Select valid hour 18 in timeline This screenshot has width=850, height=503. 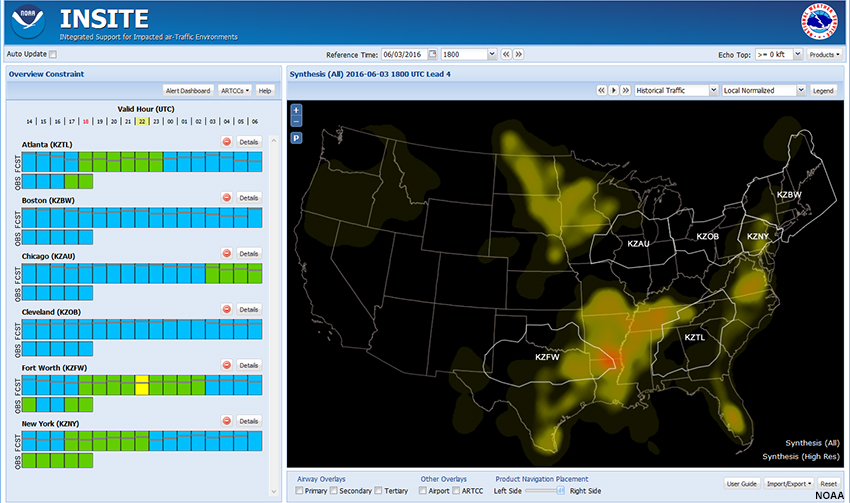coord(86,121)
